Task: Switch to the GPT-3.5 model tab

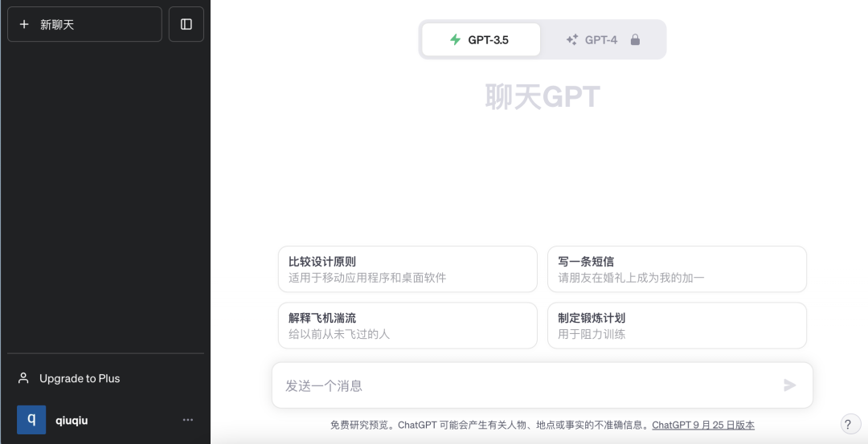Action: pyautogui.click(x=481, y=39)
